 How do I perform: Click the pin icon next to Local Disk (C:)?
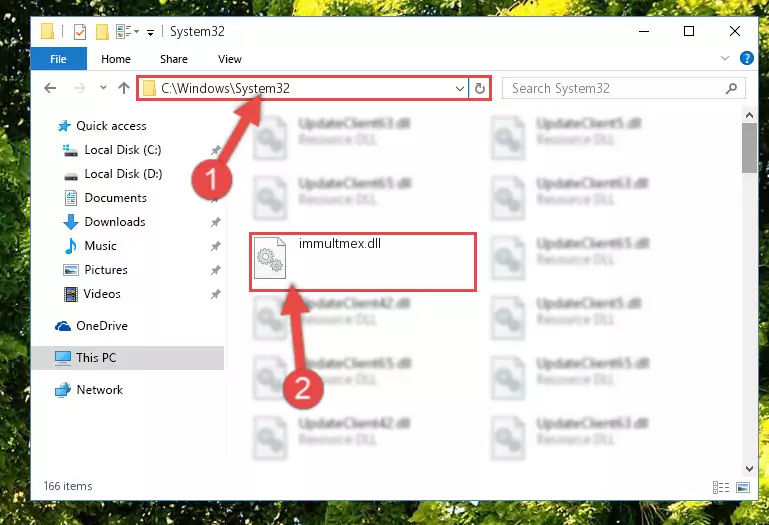(x=215, y=150)
